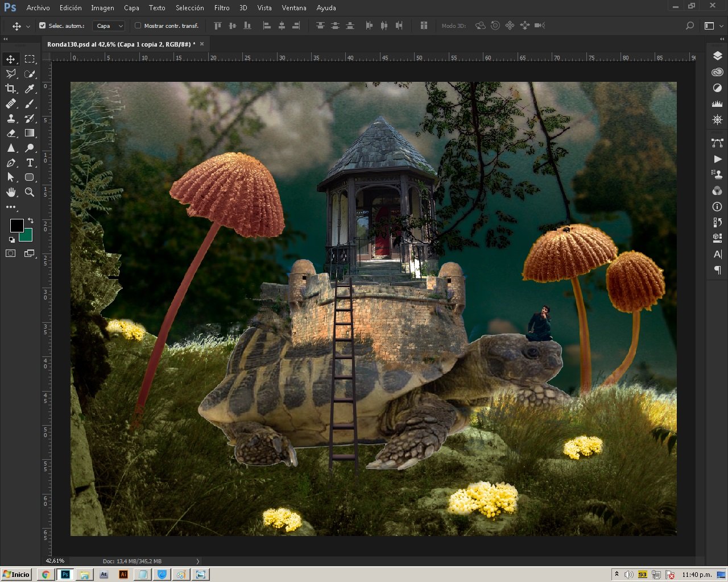Select the Eyedropper tool

click(x=30, y=89)
